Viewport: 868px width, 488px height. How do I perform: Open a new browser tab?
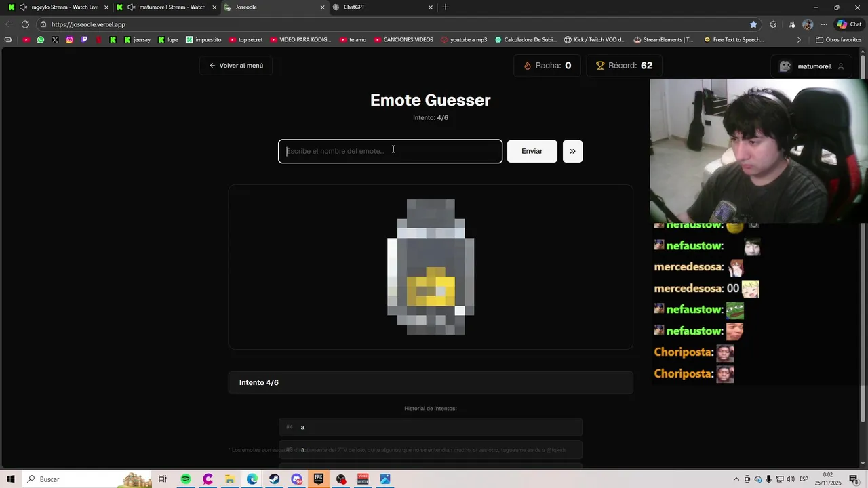pos(446,7)
